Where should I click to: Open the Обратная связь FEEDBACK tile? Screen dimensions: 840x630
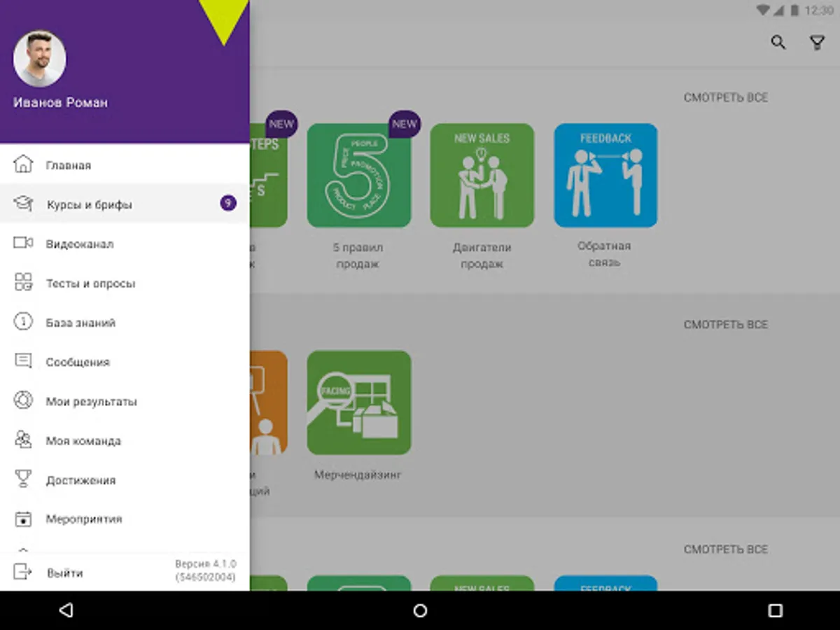coord(605,176)
